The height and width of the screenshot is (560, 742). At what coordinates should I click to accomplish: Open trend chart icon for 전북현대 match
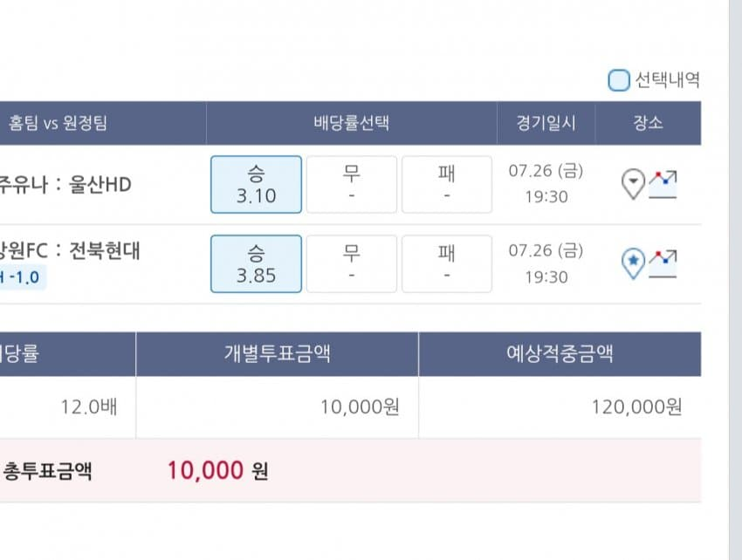pos(663,263)
